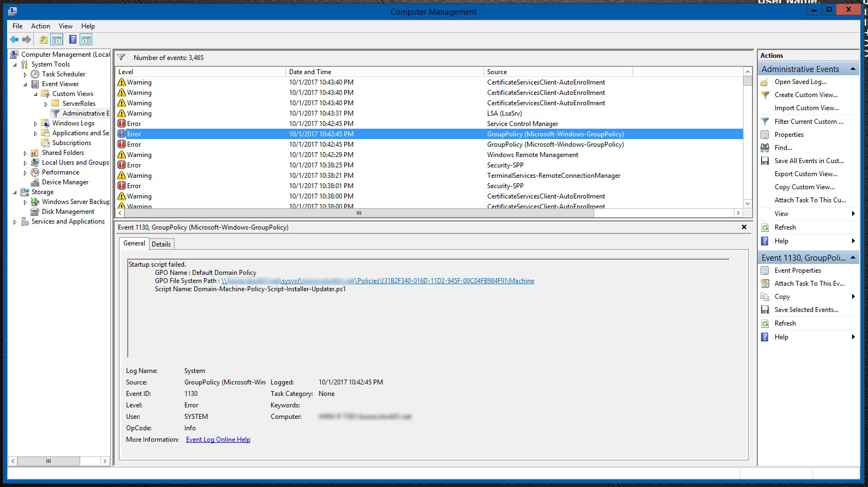
Task: Select the TerminalServices-RemoteConnectionManager warning event
Action: click(429, 176)
